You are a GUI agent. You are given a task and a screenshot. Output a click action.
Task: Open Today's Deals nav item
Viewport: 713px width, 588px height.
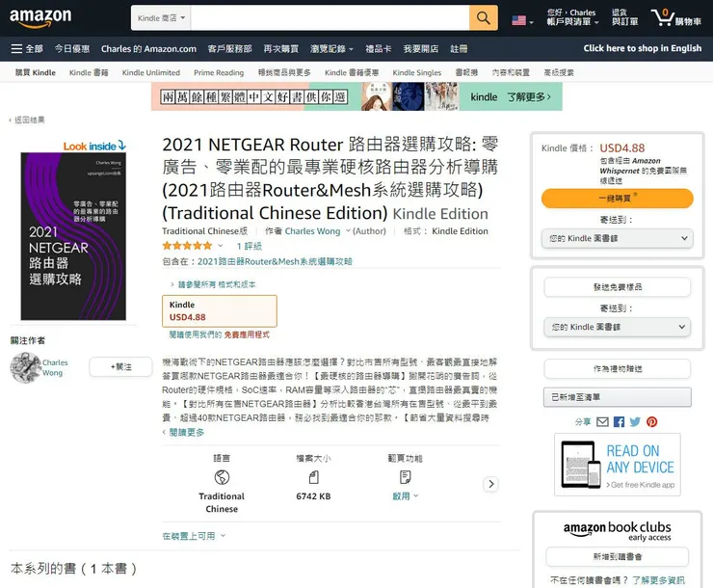pyautogui.click(x=72, y=48)
